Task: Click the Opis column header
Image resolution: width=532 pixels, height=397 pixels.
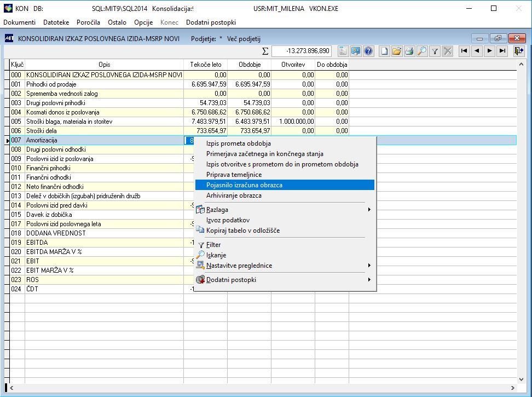Action: pyautogui.click(x=104, y=65)
